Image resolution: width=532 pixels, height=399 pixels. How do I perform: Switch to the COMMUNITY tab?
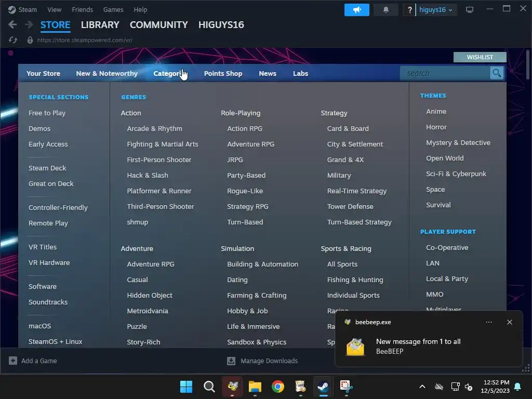(x=158, y=25)
